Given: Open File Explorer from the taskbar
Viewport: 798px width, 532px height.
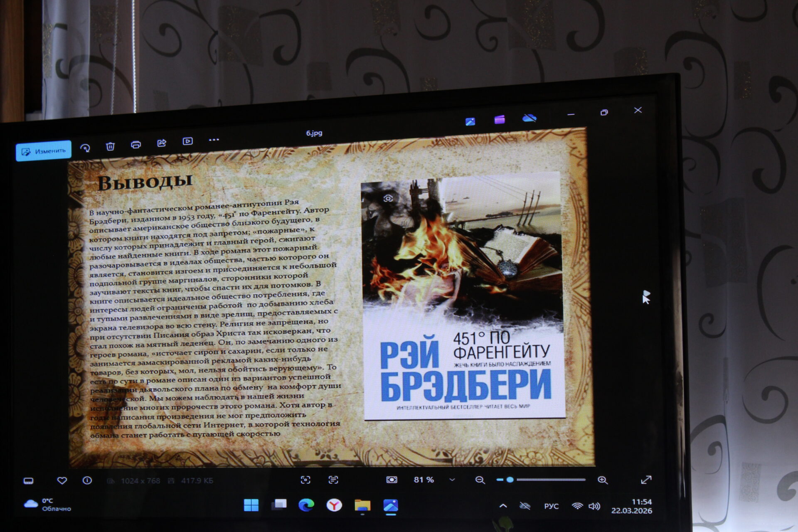Looking at the screenshot, I should 362,505.
